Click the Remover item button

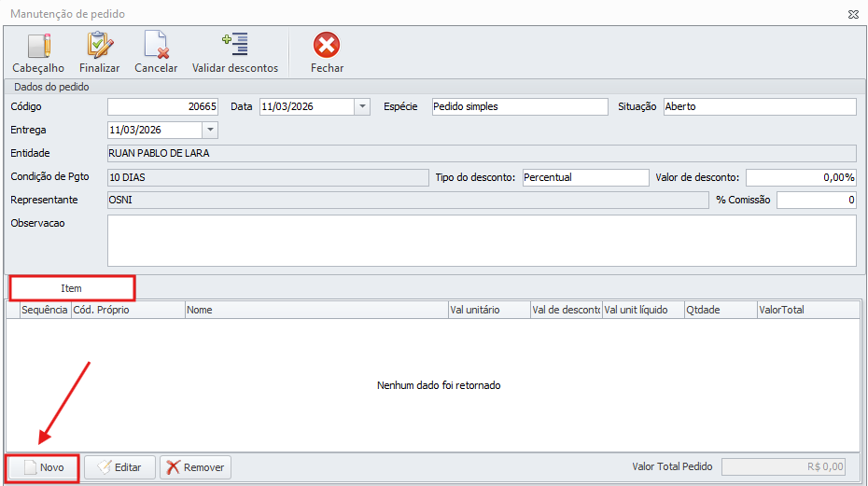pyautogui.click(x=195, y=467)
